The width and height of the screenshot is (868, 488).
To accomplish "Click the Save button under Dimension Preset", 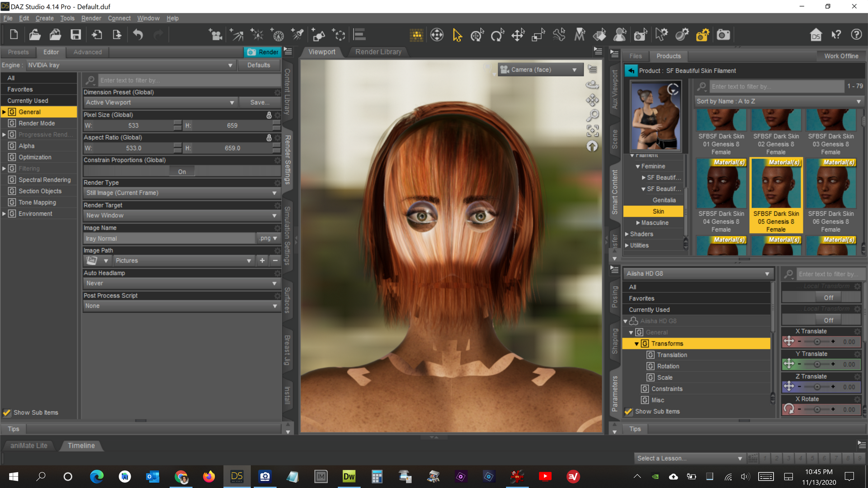I will [x=259, y=103].
